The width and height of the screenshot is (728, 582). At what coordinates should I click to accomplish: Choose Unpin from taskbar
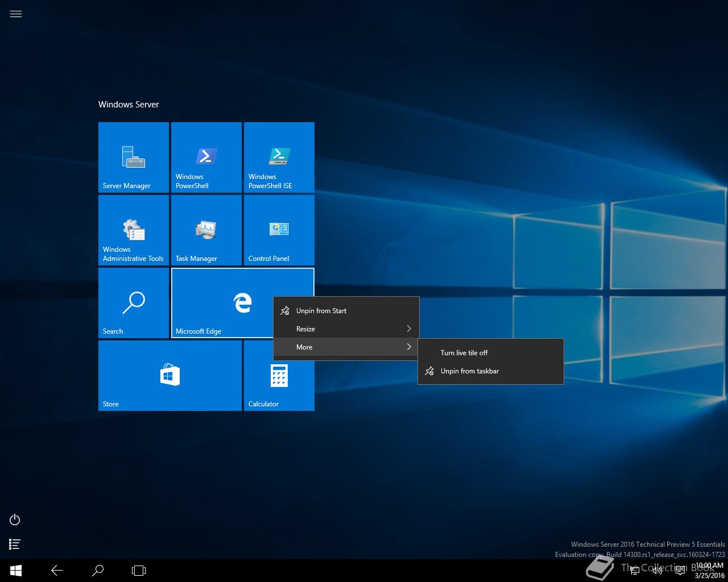491,371
